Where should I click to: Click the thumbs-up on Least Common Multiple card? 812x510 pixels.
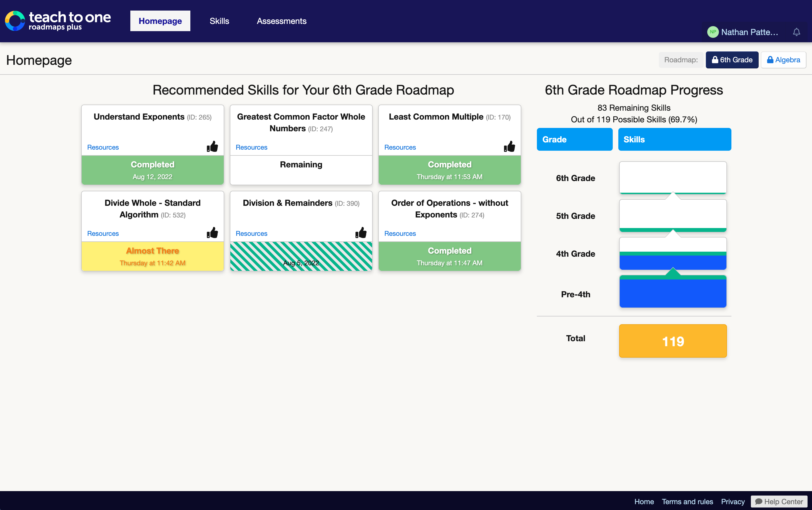point(509,146)
